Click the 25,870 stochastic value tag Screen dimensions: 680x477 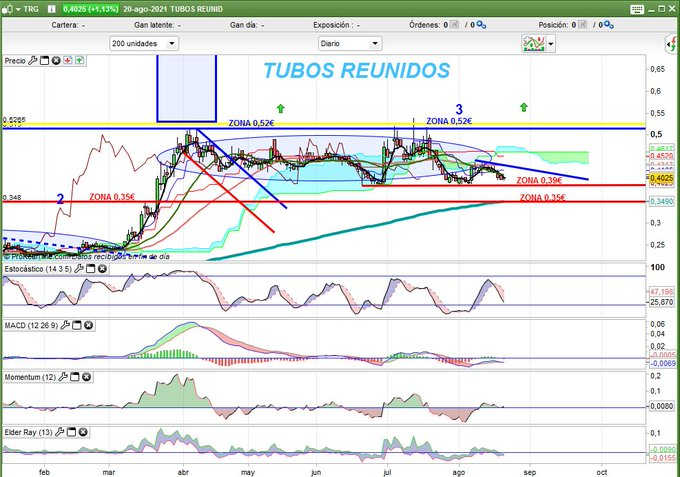click(661, 302)
